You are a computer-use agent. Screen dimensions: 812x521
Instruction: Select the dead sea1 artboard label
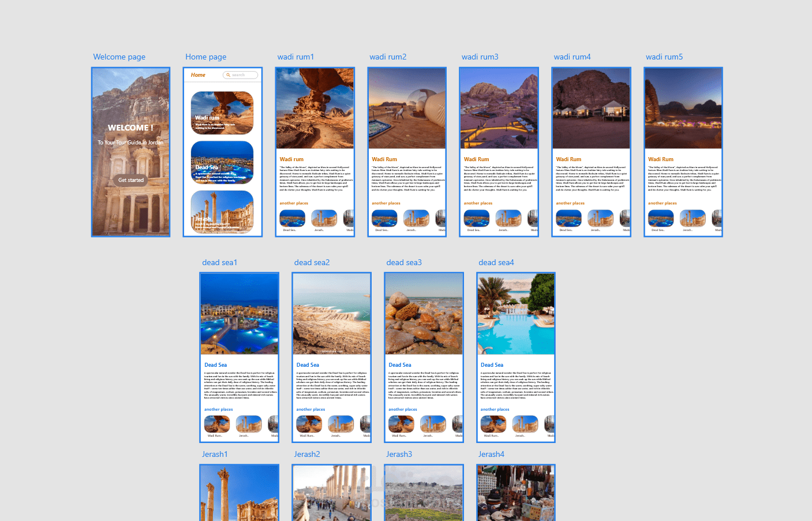[220, 262]
